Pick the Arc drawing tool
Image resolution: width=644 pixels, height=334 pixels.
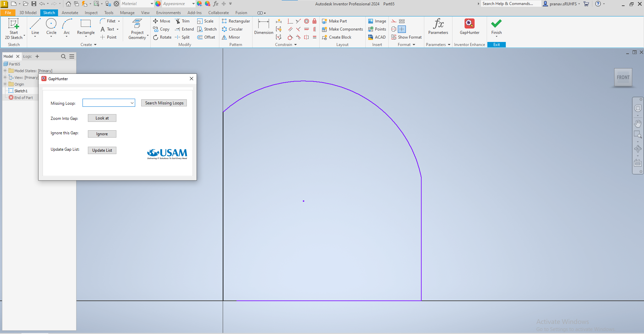tap(67, 27)
